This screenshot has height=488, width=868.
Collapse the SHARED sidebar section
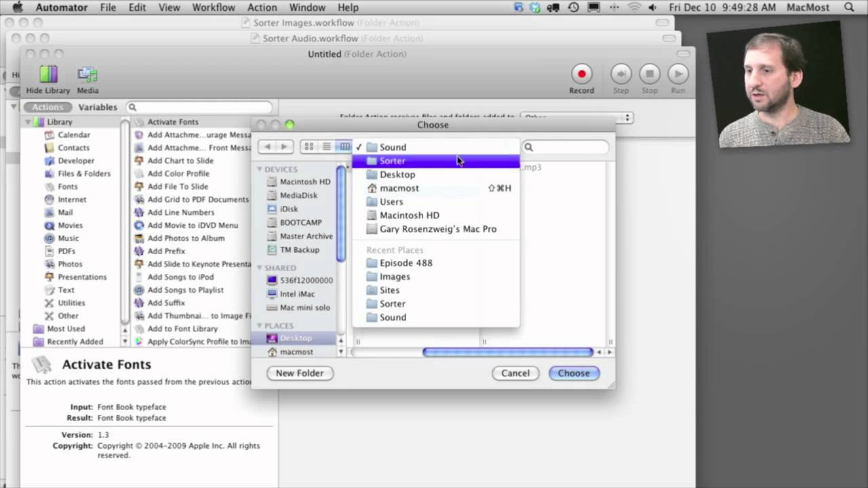click(x=259, y=268)
